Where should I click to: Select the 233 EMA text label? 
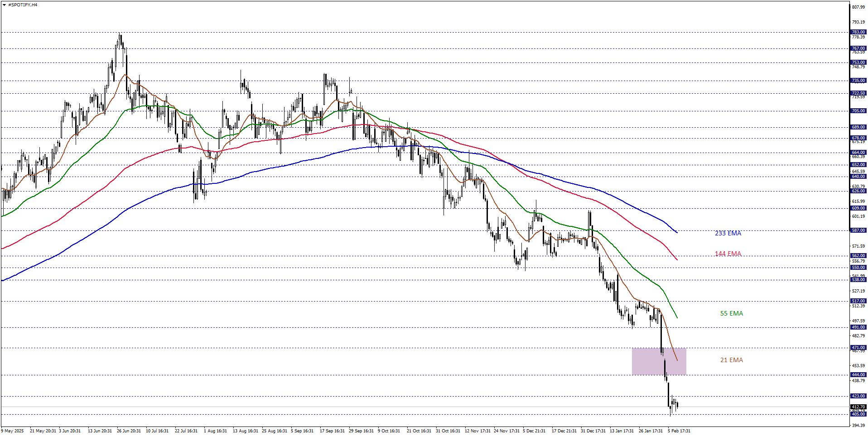[x=728, y=233]
